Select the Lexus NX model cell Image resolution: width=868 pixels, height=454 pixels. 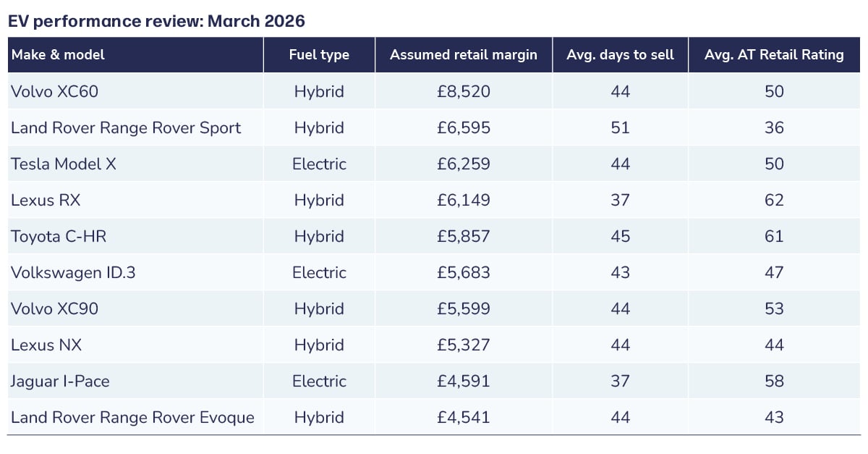pyautogui.click(x=46, y=345)
